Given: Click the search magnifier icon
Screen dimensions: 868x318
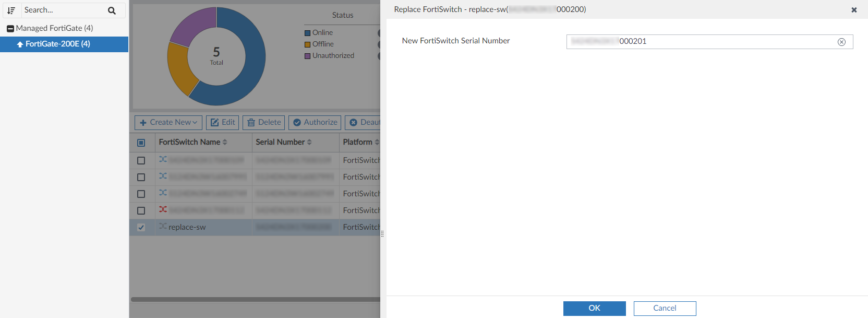Looking at the screenshot, I should [112, 10].
